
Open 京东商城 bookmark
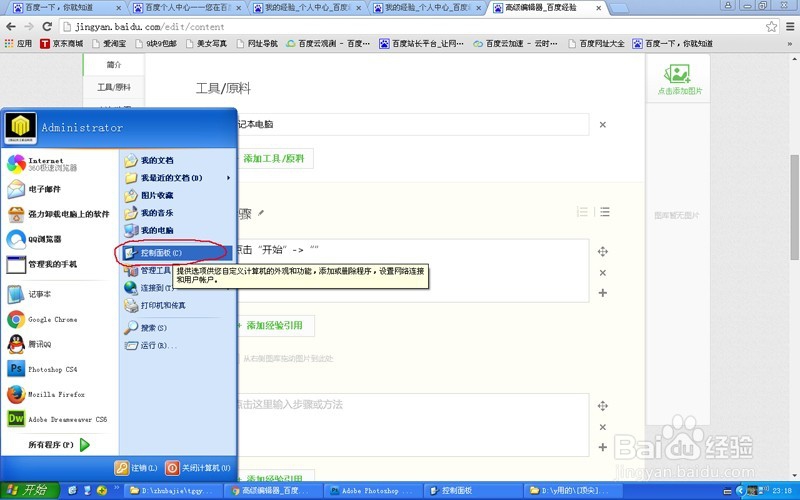62,44
